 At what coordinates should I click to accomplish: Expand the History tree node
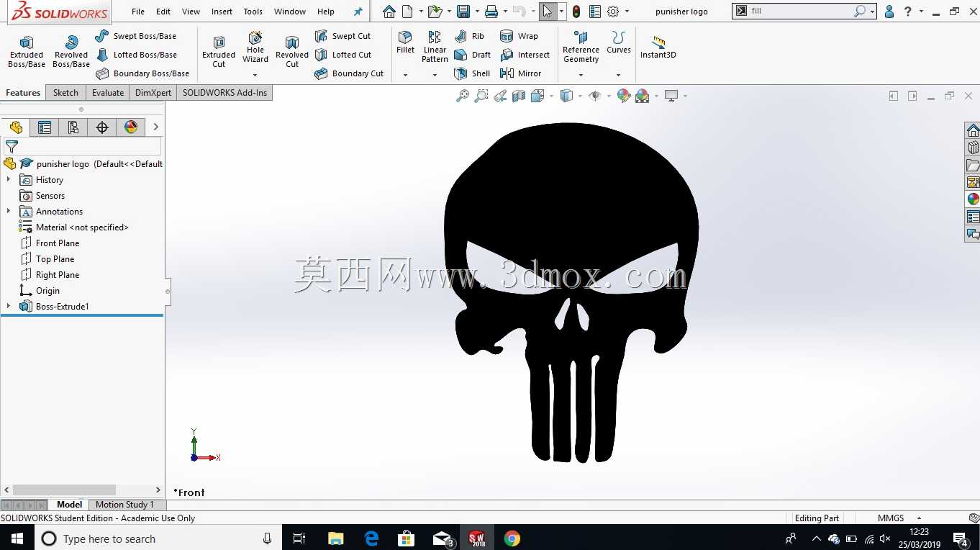pos(9,179)
